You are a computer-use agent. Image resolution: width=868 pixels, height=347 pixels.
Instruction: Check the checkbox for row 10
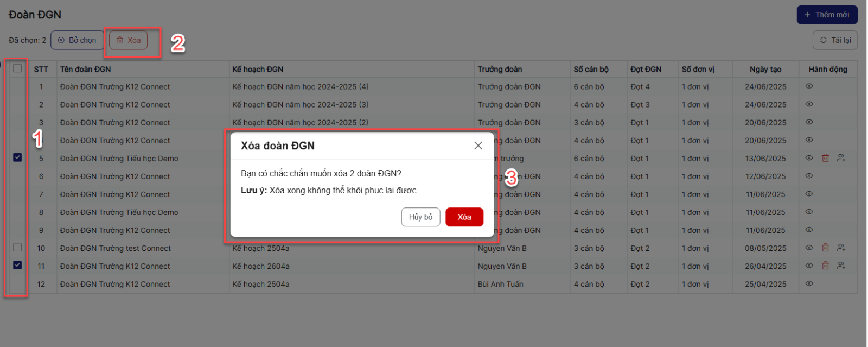click(17, 248)
